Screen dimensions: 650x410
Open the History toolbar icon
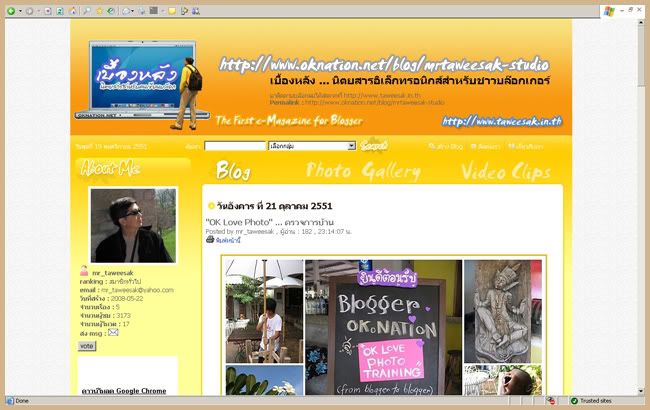pos(111,11)
